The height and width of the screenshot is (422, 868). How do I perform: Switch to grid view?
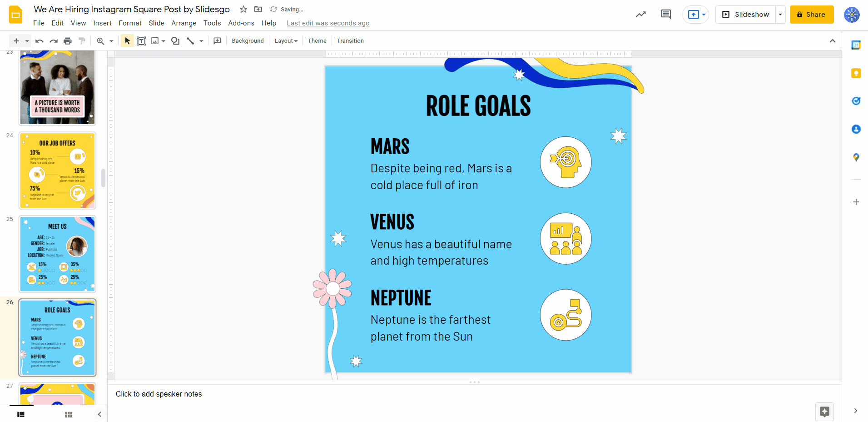point(69,414)
